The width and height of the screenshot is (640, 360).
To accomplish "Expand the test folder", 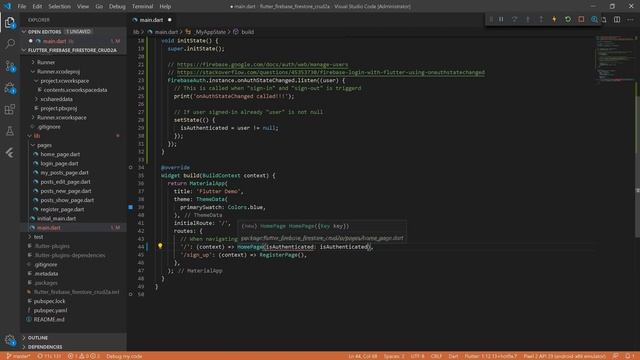I will [x=38, y=237].
